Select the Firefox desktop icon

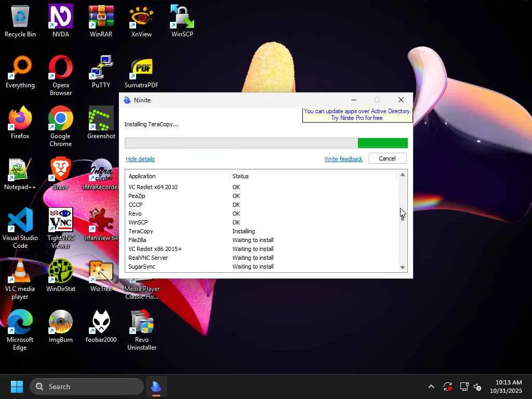coord(20,123)
